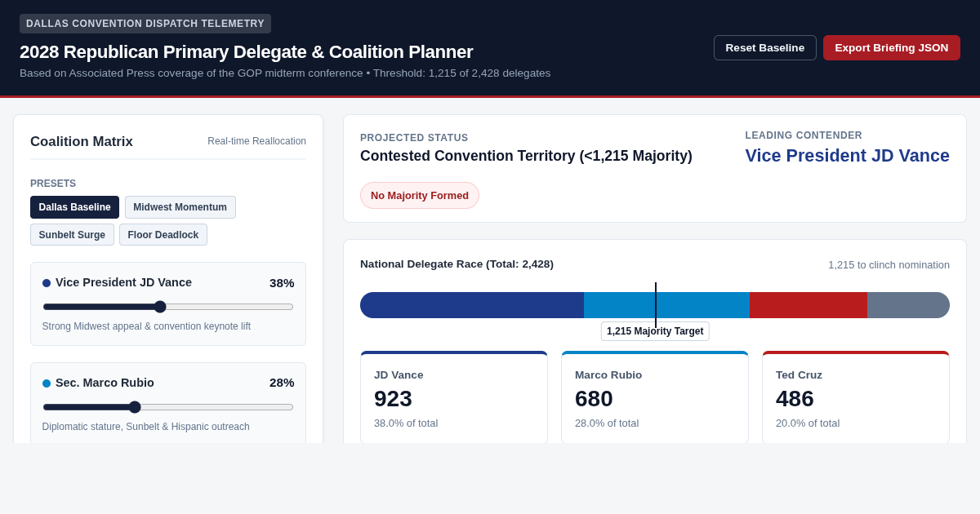Select the Dallas Baseline preset

[x=74, y=207]
